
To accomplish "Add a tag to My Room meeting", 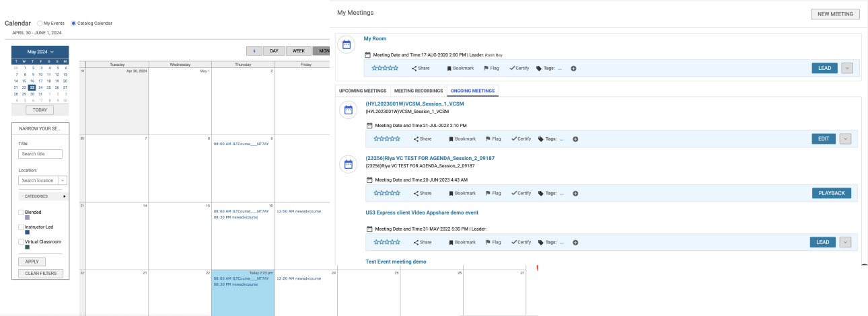I will [574, 68].
